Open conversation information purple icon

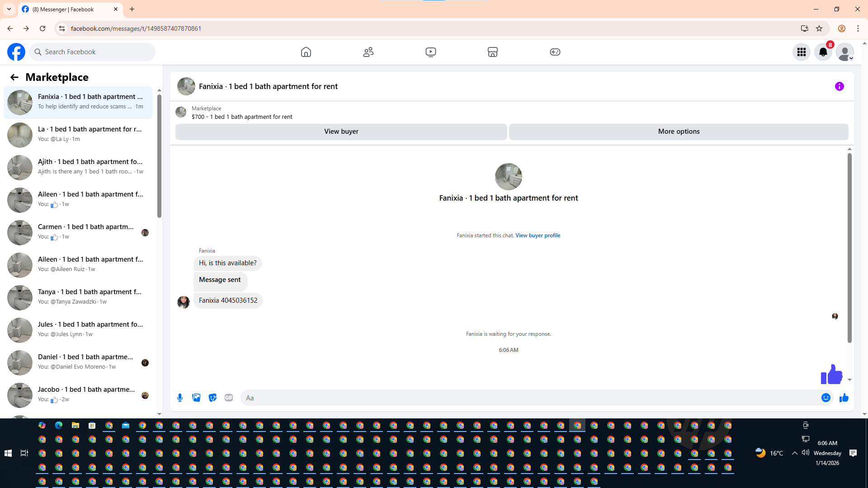(839, 86)
